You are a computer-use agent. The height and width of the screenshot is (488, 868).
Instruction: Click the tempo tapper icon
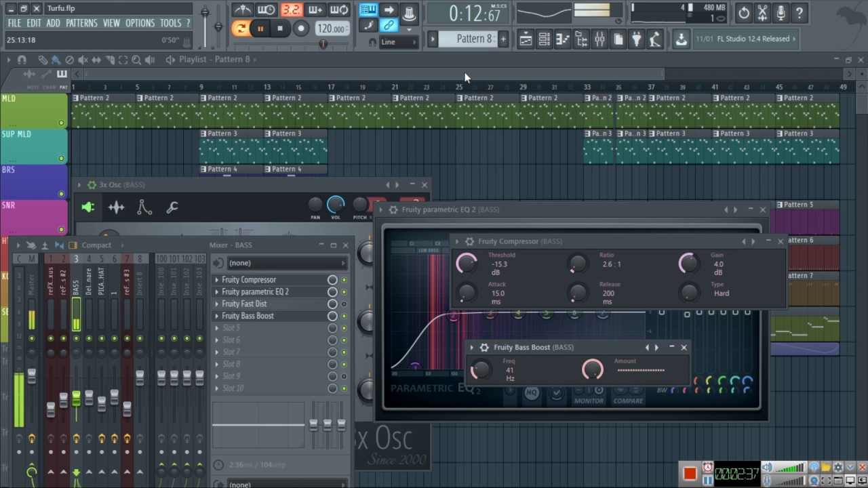point(654,39)
